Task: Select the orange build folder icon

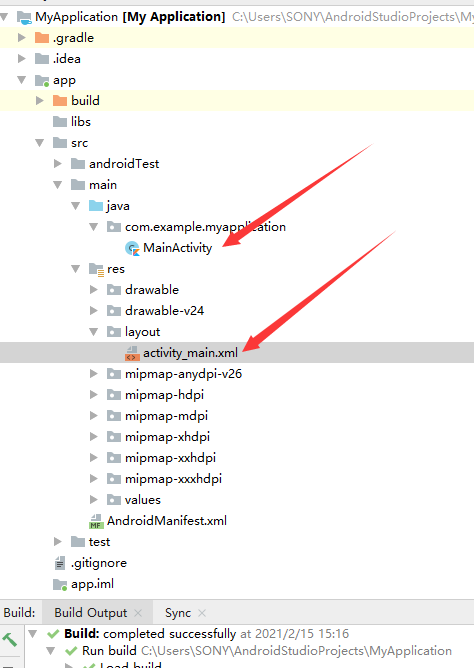Action: (x=60, y=101)
